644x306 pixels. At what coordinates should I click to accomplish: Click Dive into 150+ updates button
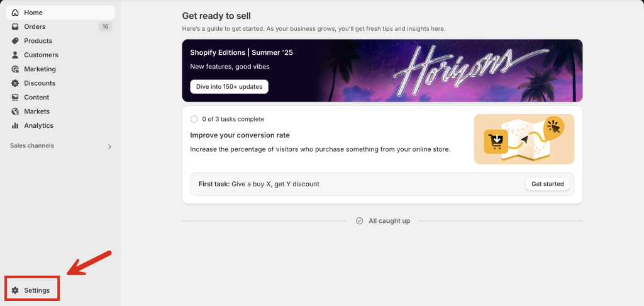pyautogui.click(x=229, y=87)
